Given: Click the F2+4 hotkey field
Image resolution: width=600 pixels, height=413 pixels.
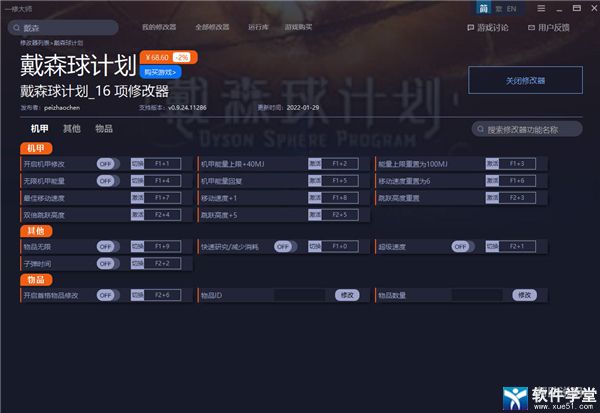Looking at the screenshot, I should (162, 215).
